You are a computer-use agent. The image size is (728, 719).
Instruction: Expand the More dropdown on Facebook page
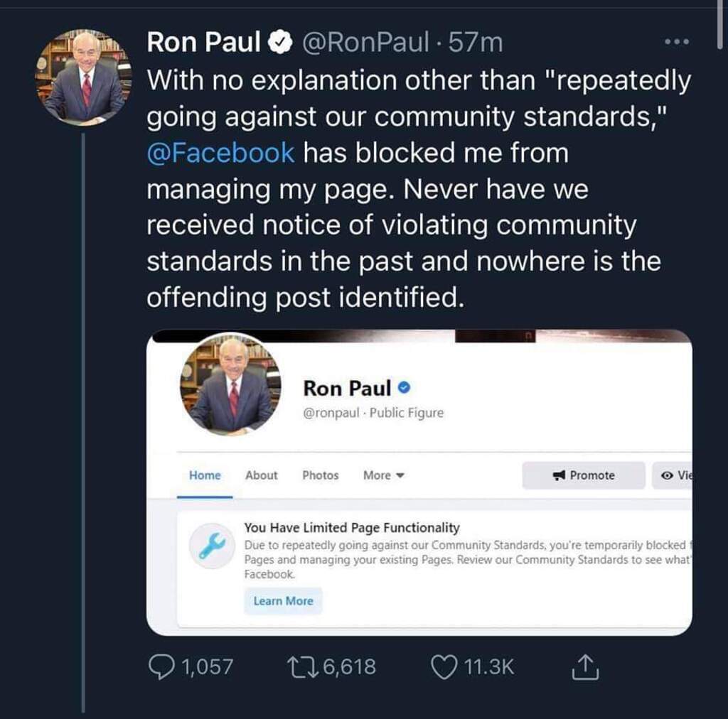coord(383,475)
